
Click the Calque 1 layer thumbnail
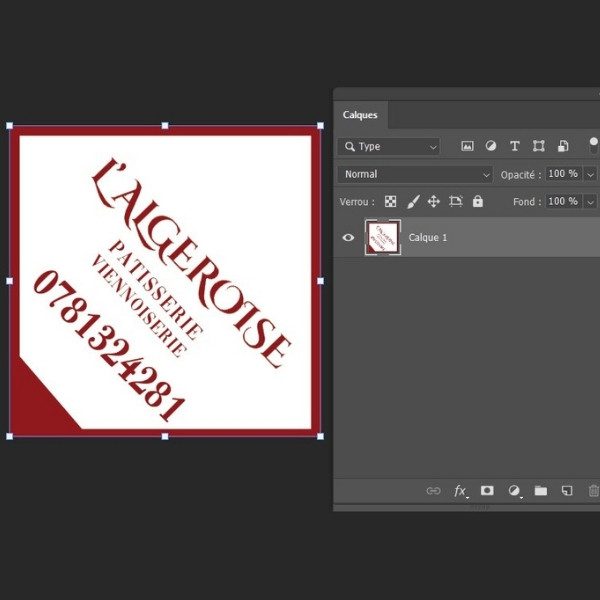pos(383,238)
